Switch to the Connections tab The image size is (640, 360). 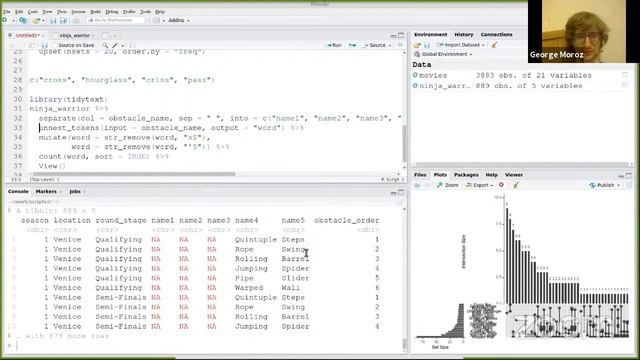point(496,35)
